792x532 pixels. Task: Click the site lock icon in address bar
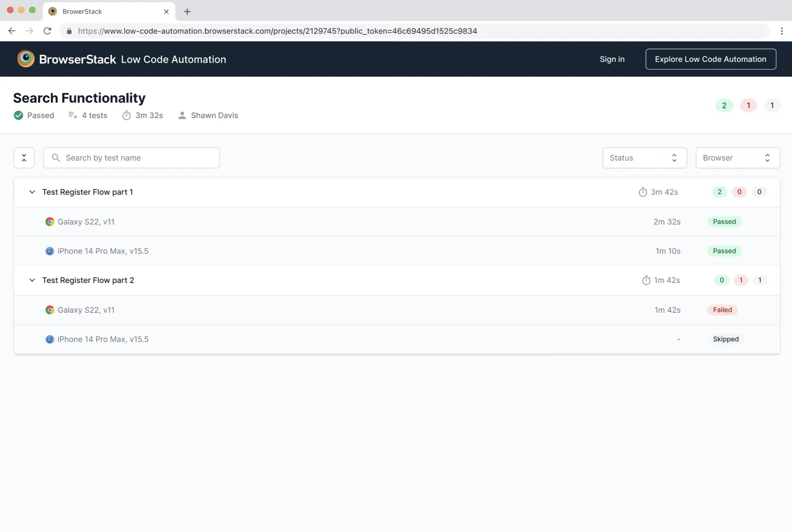tap(69, 31)
